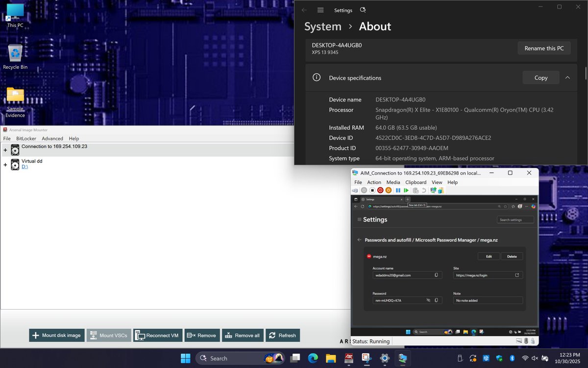Reload the Edge page inside the VM
Viewport: 588px width, 368px height.
coord(363,206)
